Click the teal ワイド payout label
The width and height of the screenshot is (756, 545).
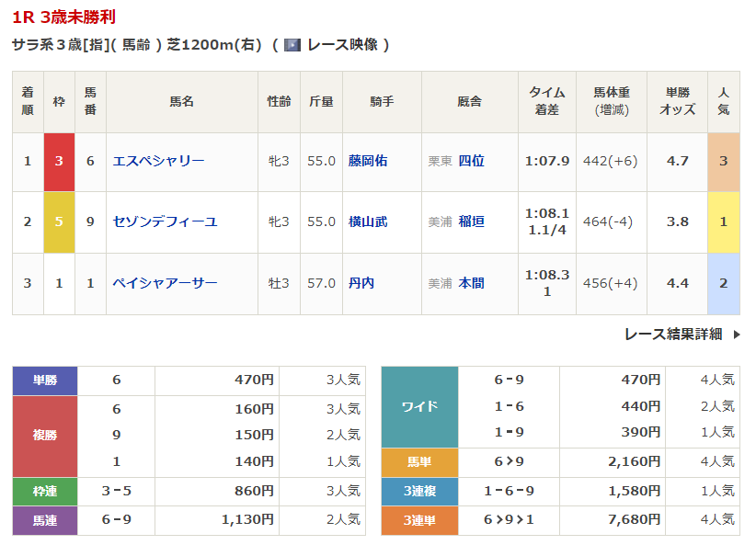(419, 406)
